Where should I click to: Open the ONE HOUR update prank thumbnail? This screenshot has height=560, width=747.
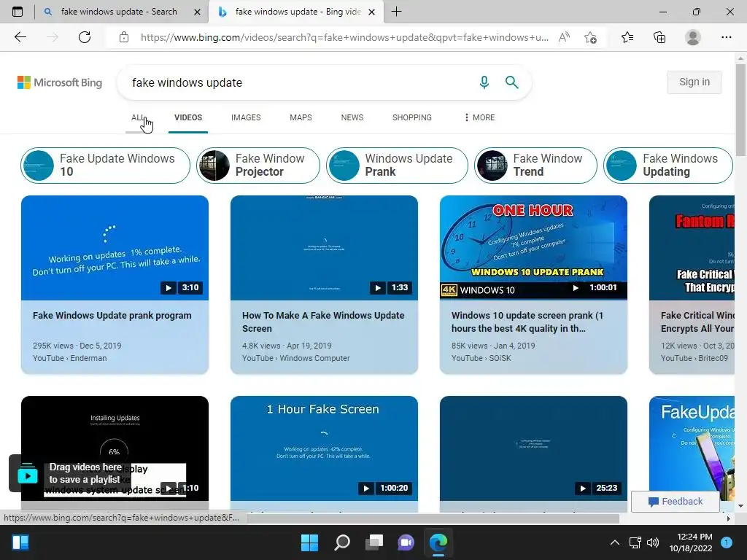click(533, 248)
